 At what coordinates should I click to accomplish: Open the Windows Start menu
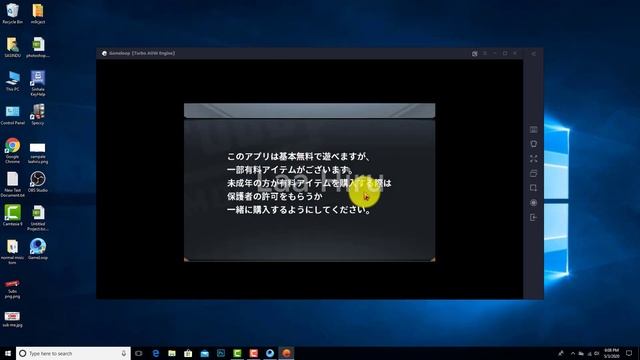click(8, 353)
